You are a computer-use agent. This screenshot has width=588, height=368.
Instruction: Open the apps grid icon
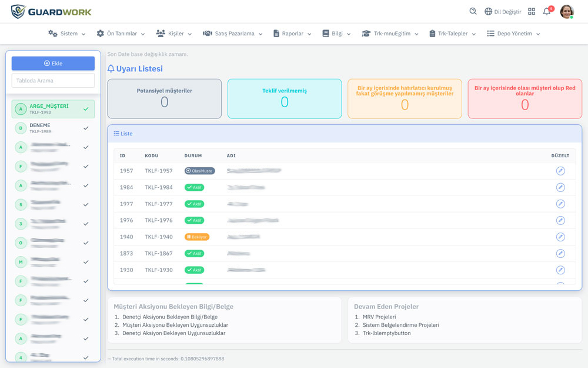coord(532,11)
